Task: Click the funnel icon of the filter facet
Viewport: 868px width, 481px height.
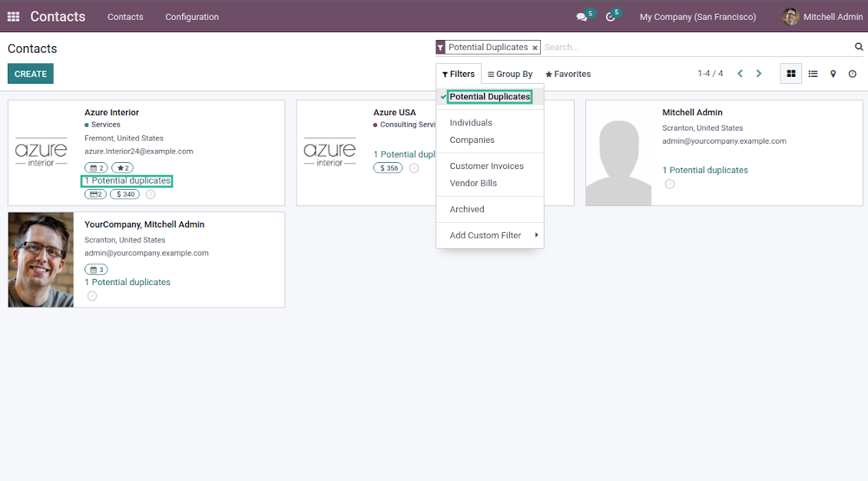Action: tap(441, 48)
